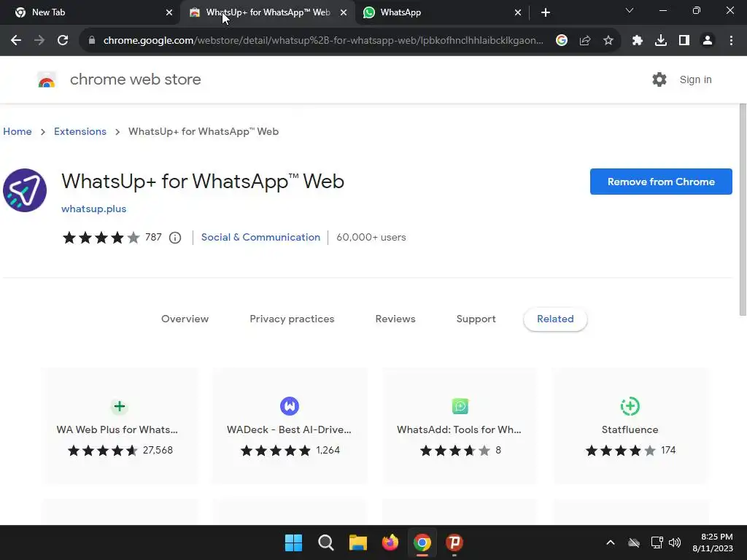Open the Reviews tab

[395, 319]
